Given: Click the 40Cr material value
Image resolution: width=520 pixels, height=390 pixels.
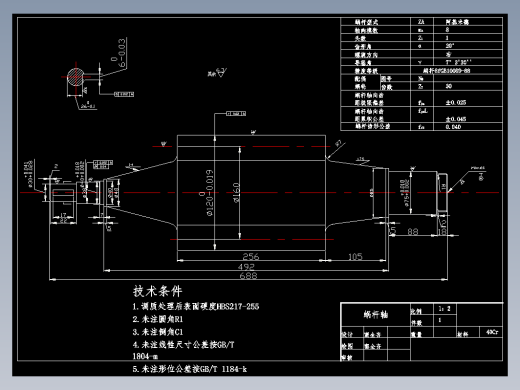Looking at the screenshot, I should pyautogui.click(x=492, y=332).
